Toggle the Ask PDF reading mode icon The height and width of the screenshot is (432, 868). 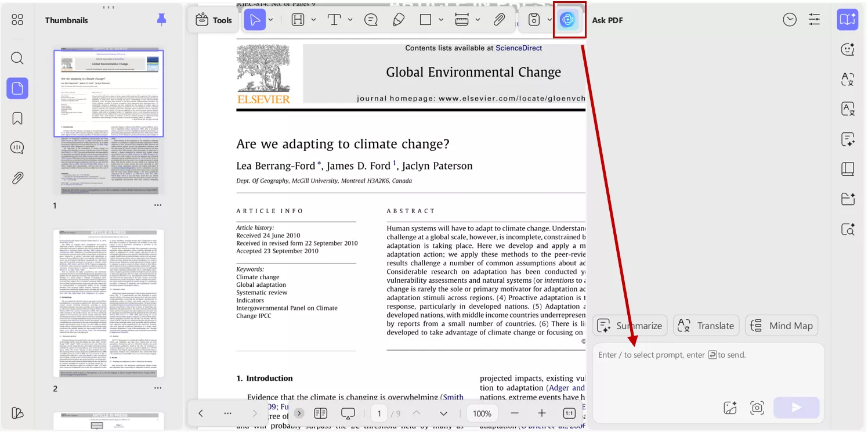[x=848, y=20]
